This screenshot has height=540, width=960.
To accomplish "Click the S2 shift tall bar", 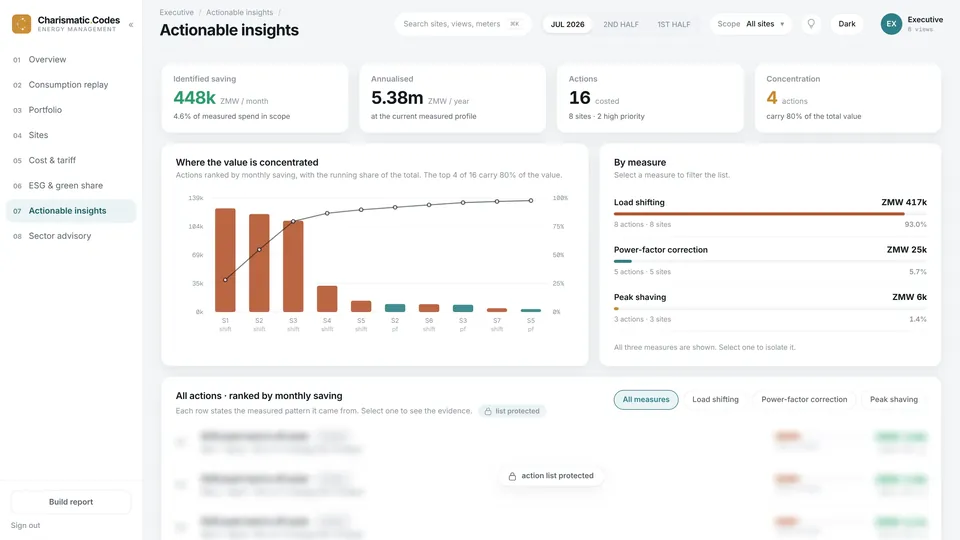I will pos(259,263).
